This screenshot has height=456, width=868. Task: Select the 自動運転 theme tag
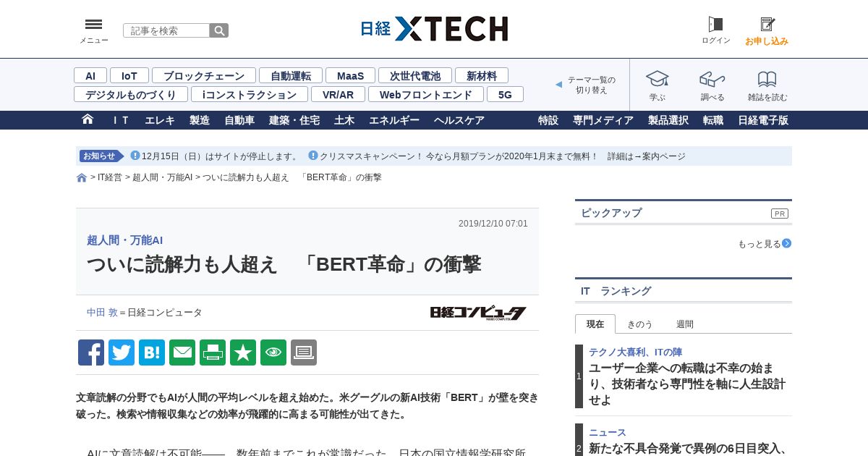pyautogui.click(x=291, y=76)
